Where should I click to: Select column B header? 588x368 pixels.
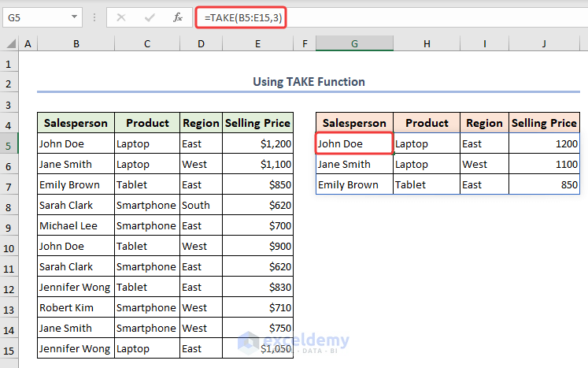[76, 45]
